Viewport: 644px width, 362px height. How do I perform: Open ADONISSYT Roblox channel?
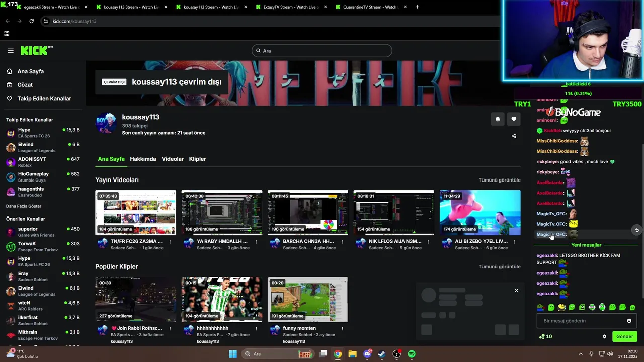click(x=43, y=162)
